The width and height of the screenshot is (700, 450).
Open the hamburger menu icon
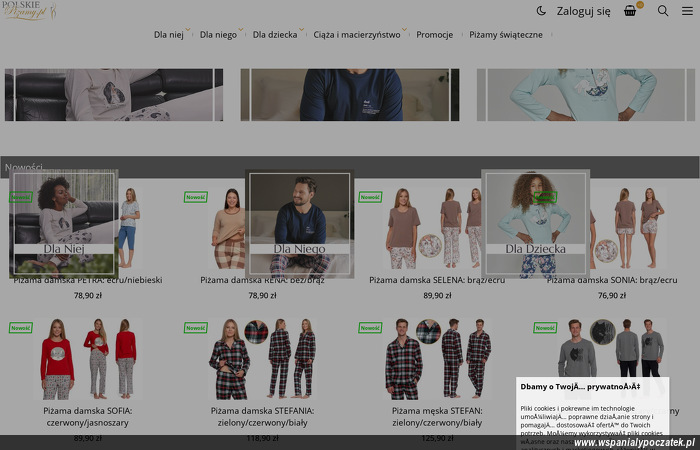point(687,11)
